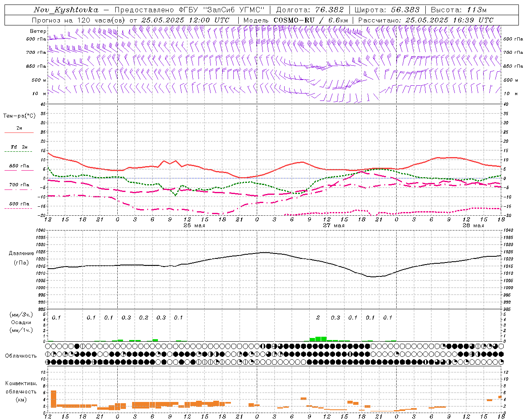Click the 700 гПа temperature legend entry
This screenshot has width=525, height=420.
[x=19, y=185]
